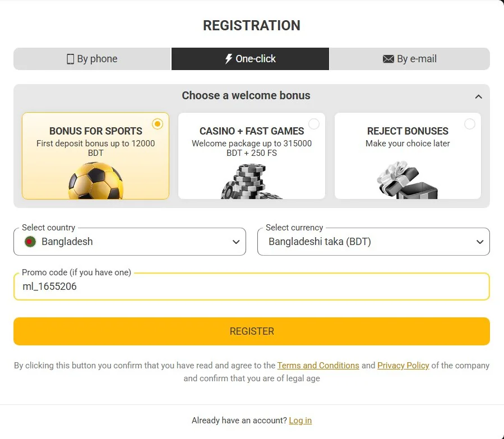This screenshot has width=504, height=439.
Task: Switch to the By phone tab
Action: point(92,59)
